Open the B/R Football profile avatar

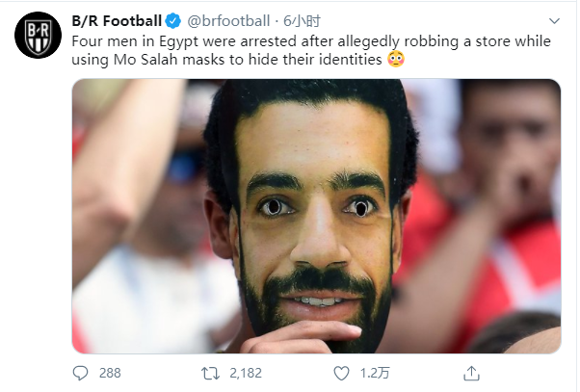[38, 37]
